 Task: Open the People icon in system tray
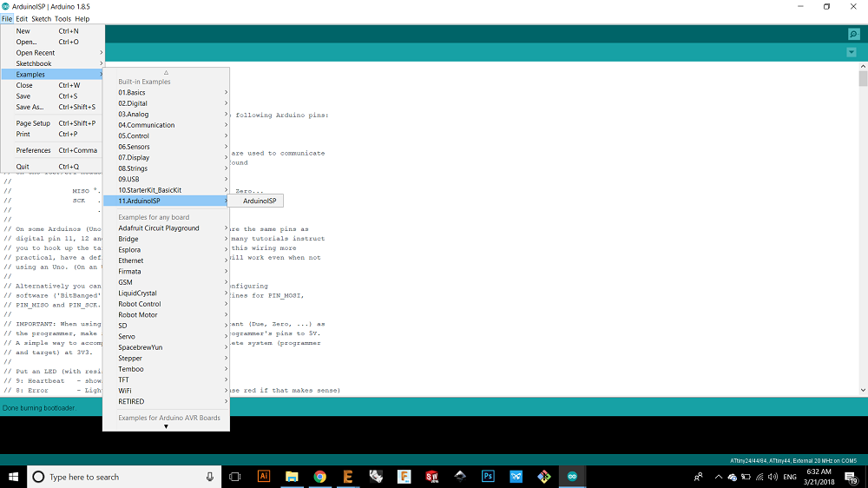pyautogui.click(x=699, y=477)
